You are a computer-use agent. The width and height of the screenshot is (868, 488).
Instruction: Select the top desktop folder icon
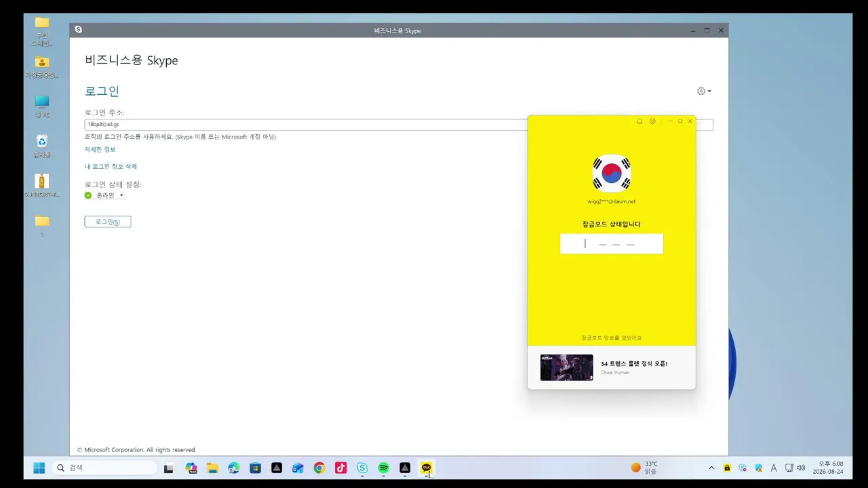42,31
